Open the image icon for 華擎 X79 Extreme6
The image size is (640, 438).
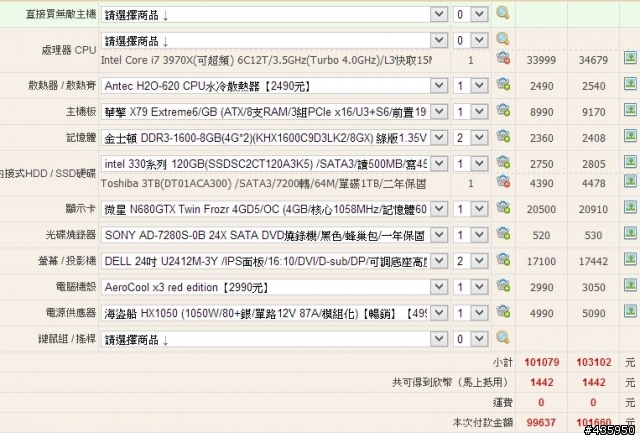point(630,110)
